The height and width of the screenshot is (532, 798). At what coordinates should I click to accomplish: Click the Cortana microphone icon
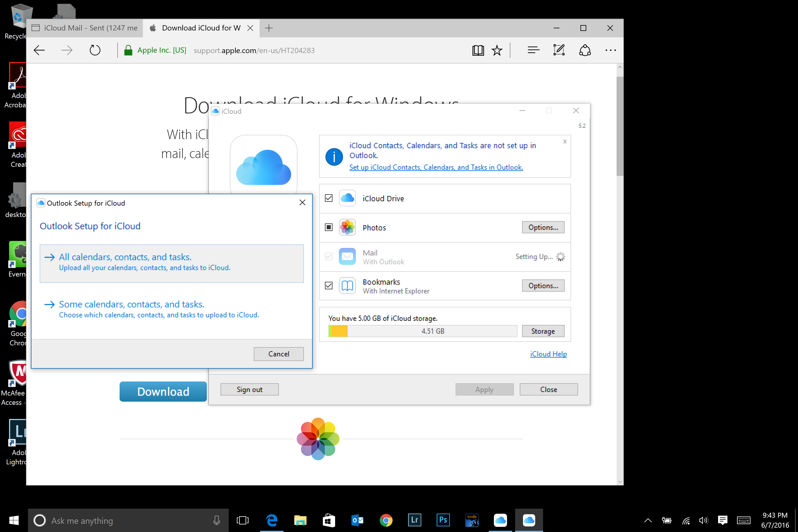pyautogui.click(x=216, y=520)
